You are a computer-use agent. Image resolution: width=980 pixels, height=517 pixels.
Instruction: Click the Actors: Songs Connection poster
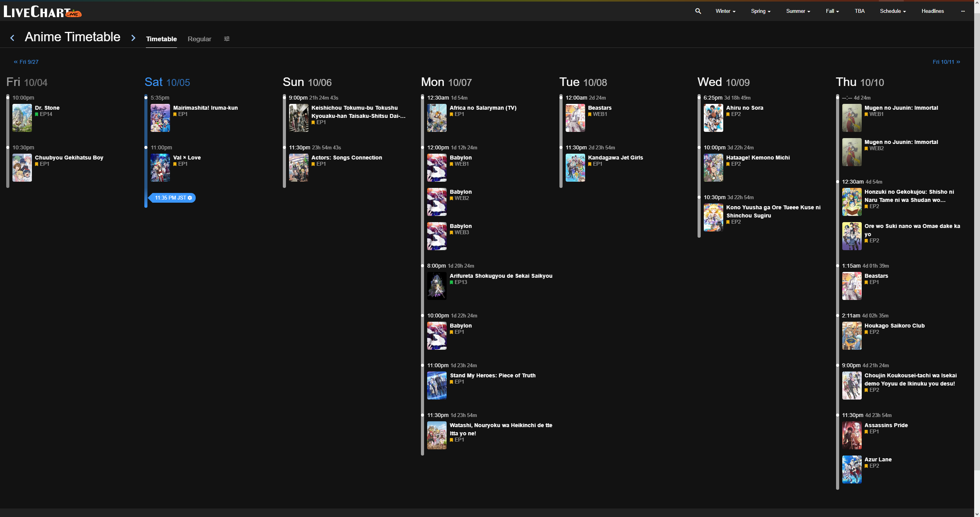pyautogui.click(x=298, y=168)
